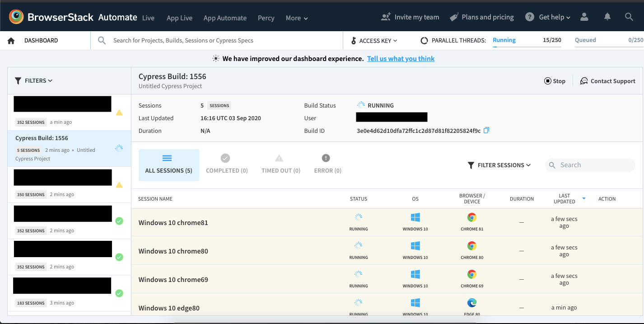This screenshot has width=644, height=324.
Task: Toggle sort order on Last Updated column
Action: point(583,198)
